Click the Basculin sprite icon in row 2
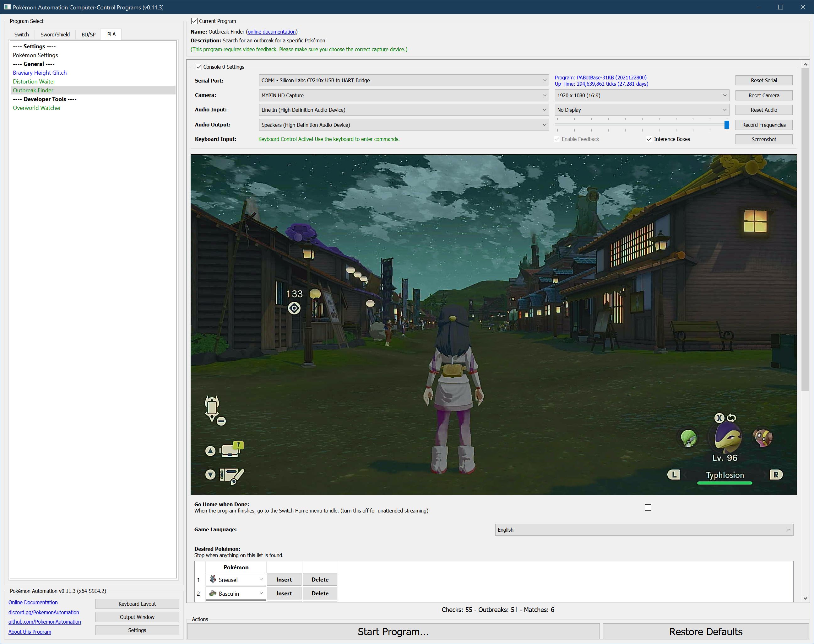The width and height of the screenshot is (814, 644). coord(213,593)
